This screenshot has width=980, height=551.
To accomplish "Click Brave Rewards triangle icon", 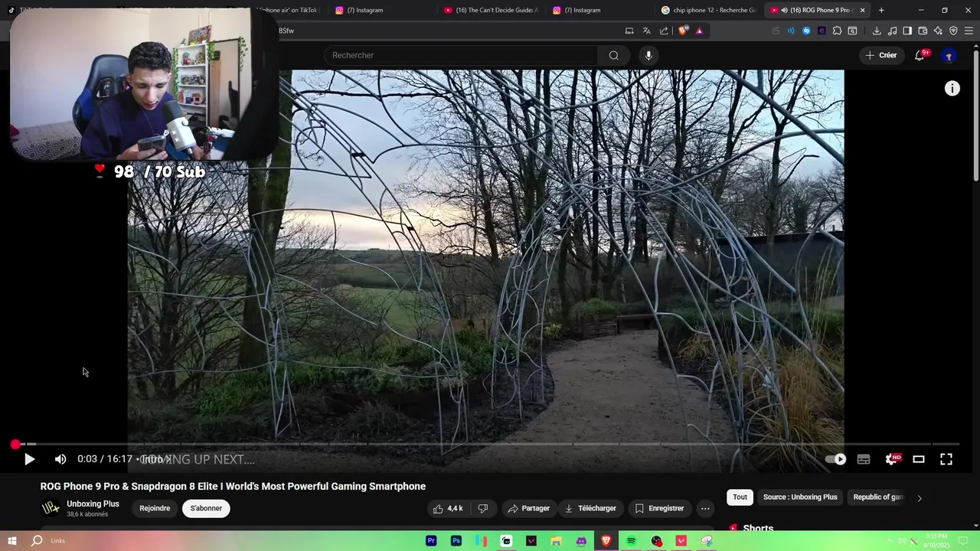I will click(699, 31).
